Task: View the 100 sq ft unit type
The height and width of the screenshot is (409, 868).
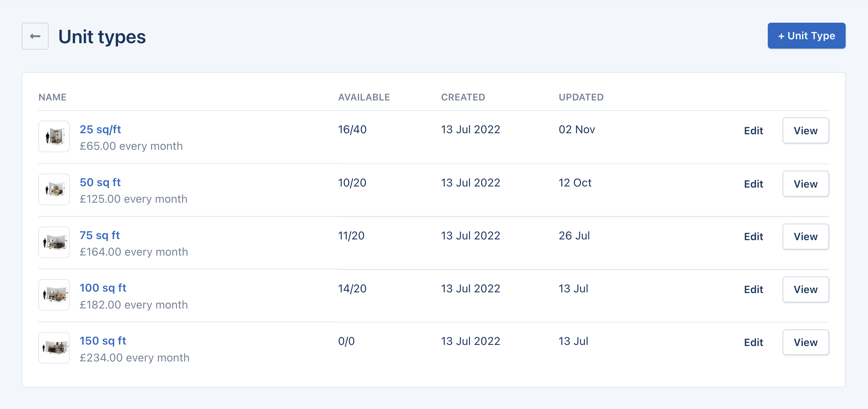Action: click(805, 289)
